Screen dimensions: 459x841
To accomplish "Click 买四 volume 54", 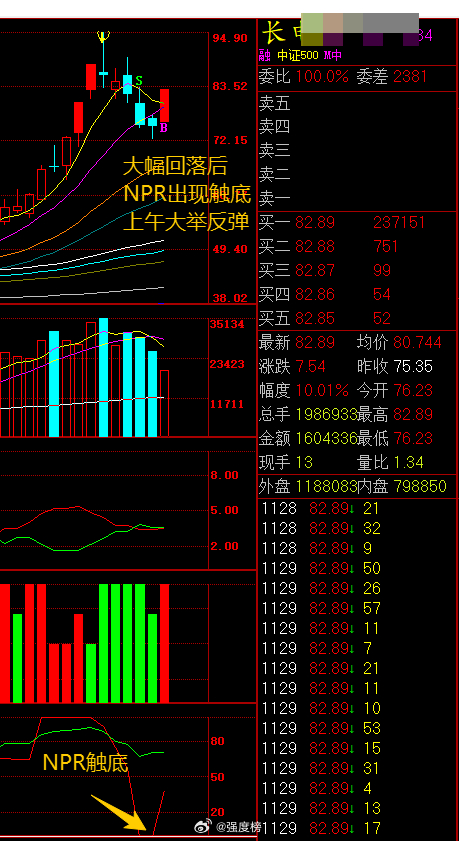I will click(x=382, y=294).
